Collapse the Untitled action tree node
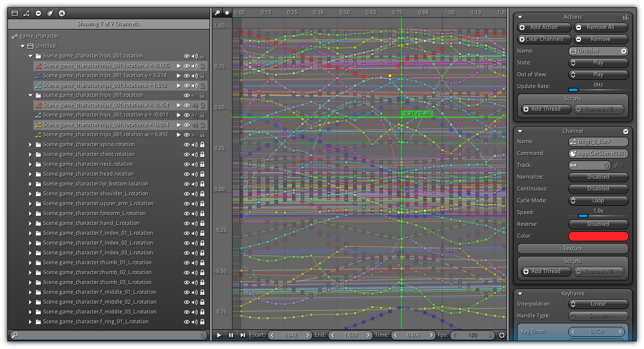This screenshot has height=349, width=644. pyautogui.click(x=23, y=46)
